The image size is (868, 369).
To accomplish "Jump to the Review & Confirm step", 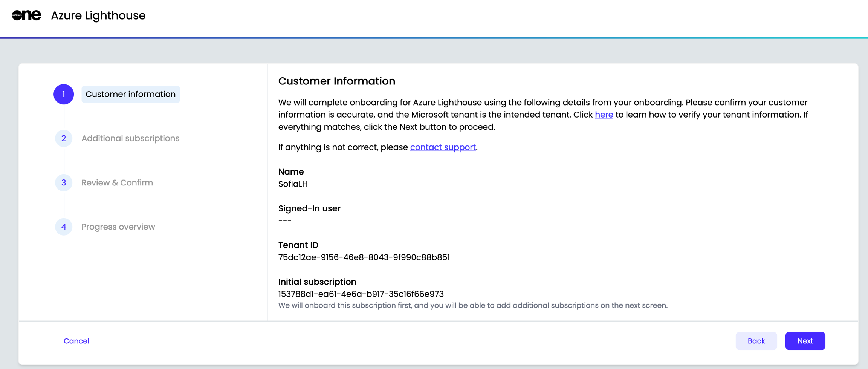I will pyautogui.click(x=117, y=182).
